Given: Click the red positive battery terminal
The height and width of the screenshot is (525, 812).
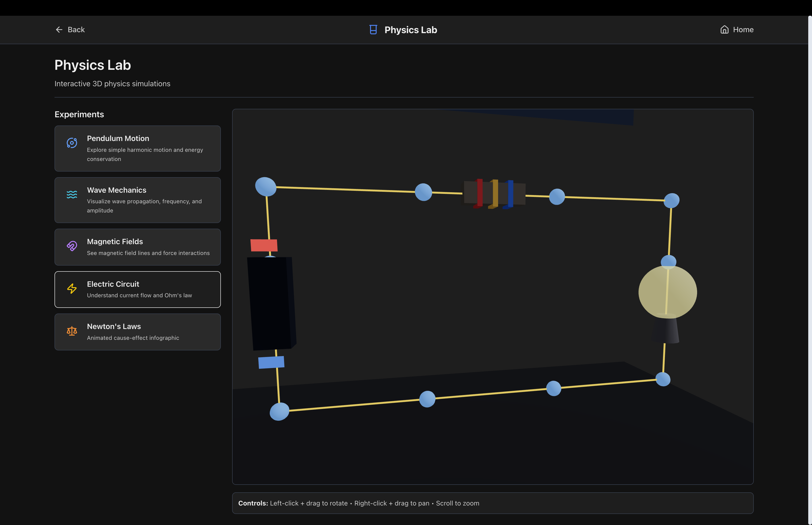Looking at the screenshot, I should pos(264,245).
